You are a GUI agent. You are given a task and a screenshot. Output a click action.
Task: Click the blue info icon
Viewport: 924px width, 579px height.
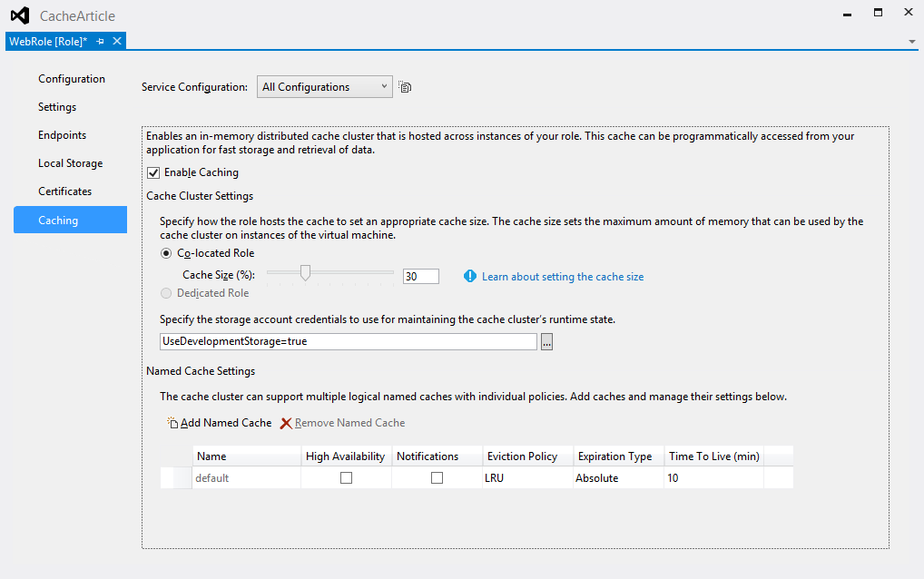click(470, 276)
